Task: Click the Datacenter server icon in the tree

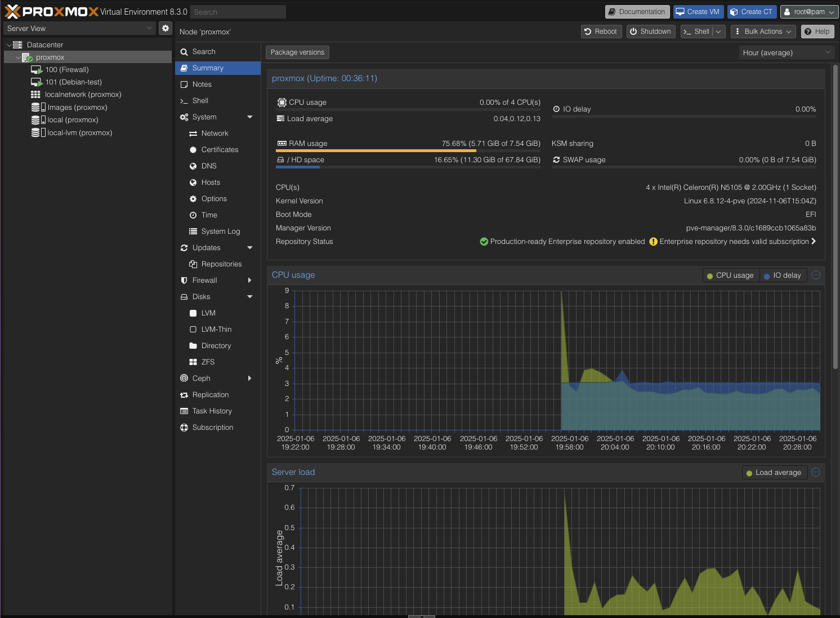Action: (17, 45)
